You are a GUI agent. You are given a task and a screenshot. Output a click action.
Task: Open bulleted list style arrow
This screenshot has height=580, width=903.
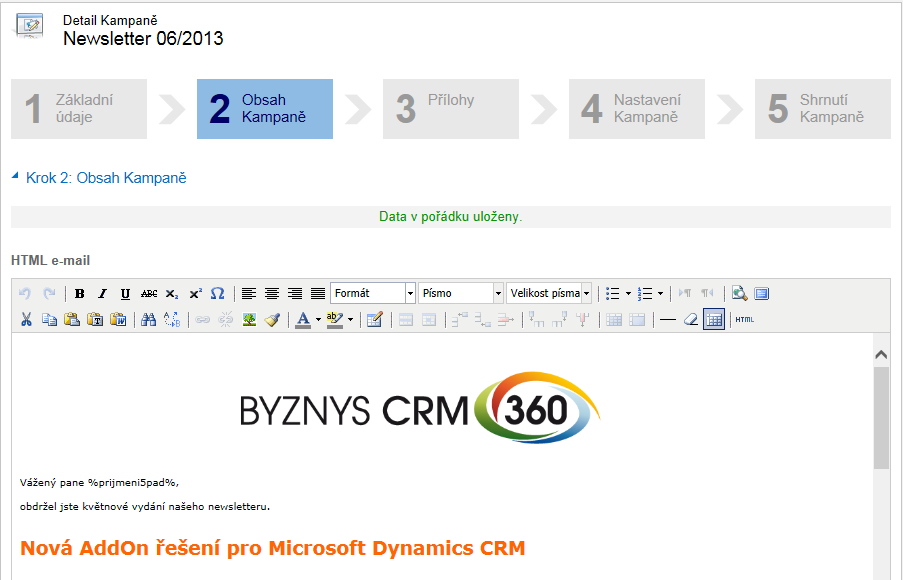pos(628,293)
